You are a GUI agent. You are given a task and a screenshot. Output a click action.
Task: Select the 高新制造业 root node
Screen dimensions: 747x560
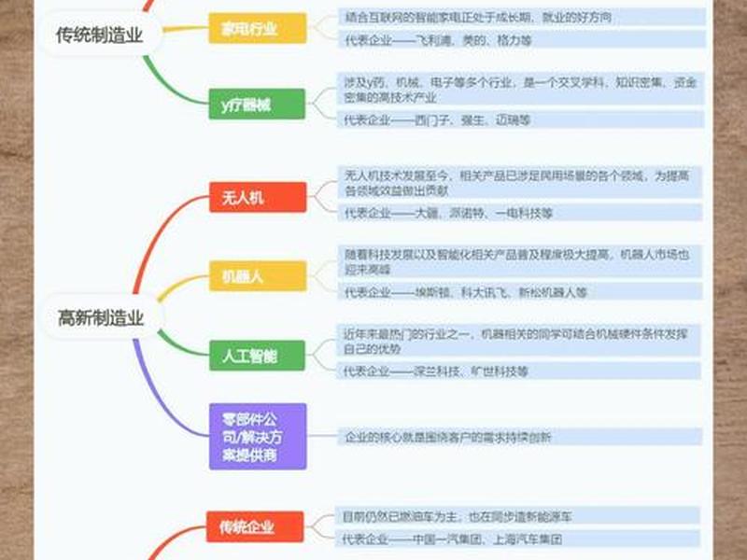[101, 317]
